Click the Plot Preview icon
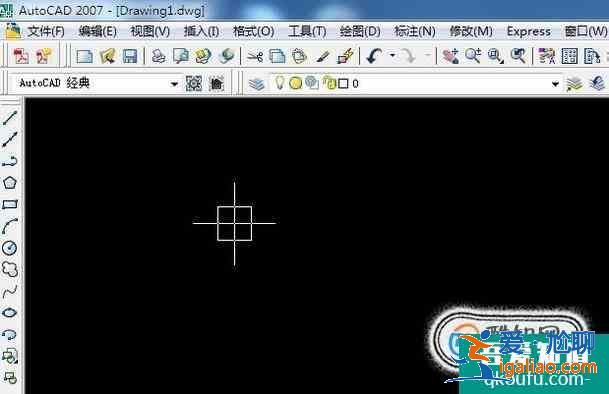The width and height of the screenshot is (609, 394). tap(181, 57)
